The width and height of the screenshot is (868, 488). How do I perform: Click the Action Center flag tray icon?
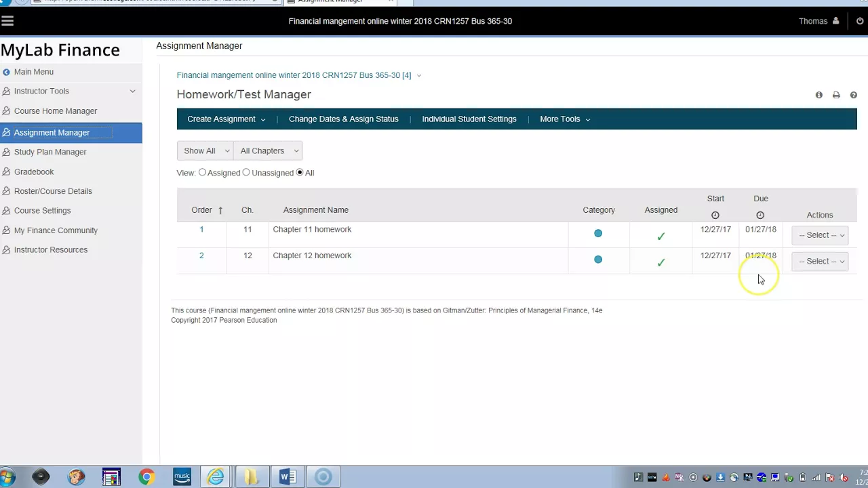830,478
